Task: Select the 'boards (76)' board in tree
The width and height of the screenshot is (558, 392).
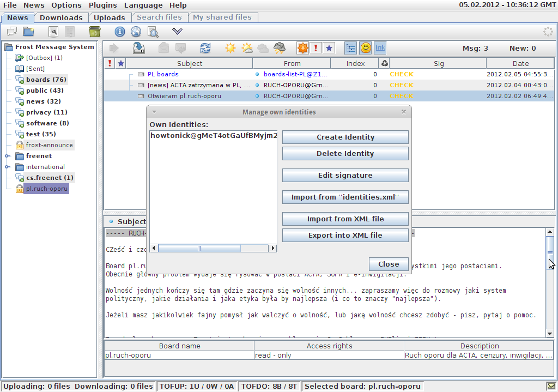Action: (46, 80)
